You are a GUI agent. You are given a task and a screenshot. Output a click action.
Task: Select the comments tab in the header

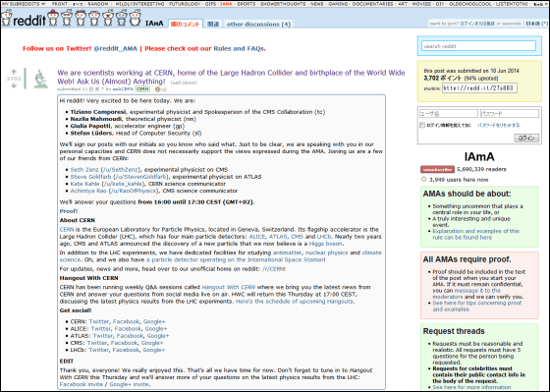186,25
